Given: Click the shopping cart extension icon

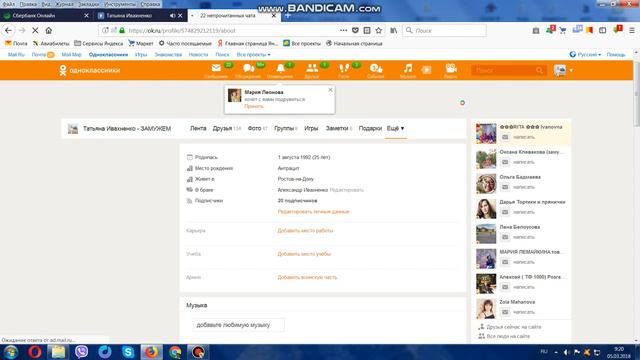Looking at the screenshot, I should (562, 31).
